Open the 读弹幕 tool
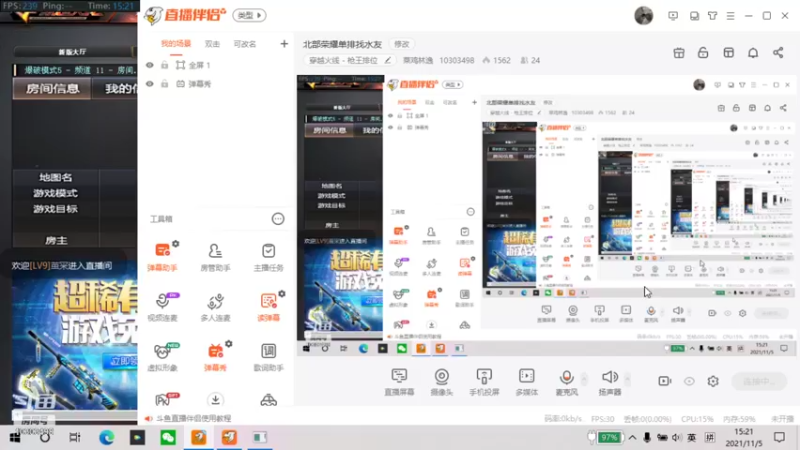 [268, 307]
